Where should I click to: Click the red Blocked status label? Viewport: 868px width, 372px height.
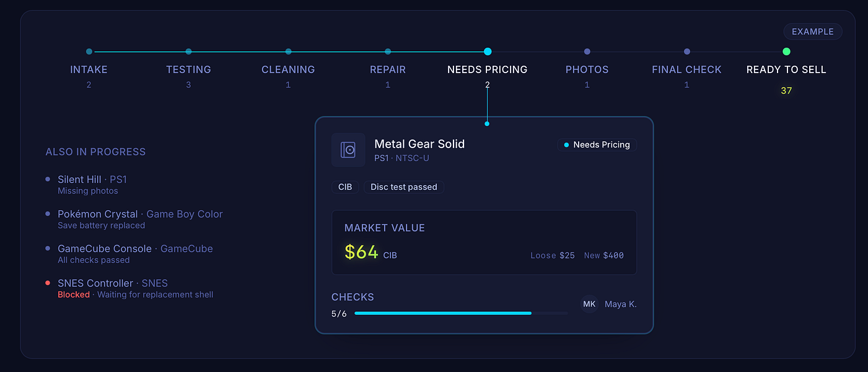click(74, 294)
